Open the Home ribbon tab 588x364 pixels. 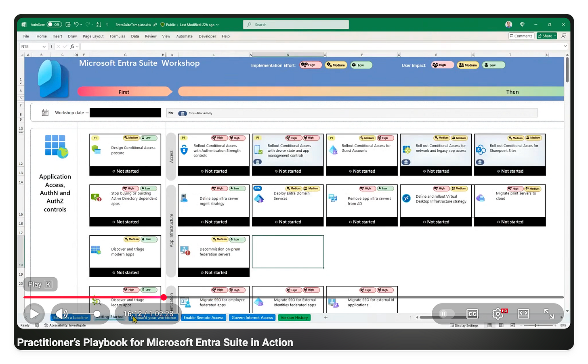[42, 36]
